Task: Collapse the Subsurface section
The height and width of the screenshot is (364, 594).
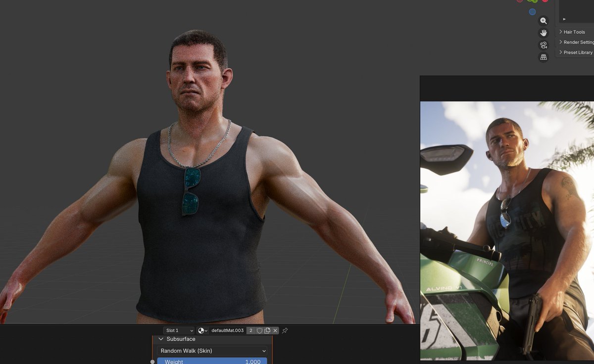Action: 212,339
